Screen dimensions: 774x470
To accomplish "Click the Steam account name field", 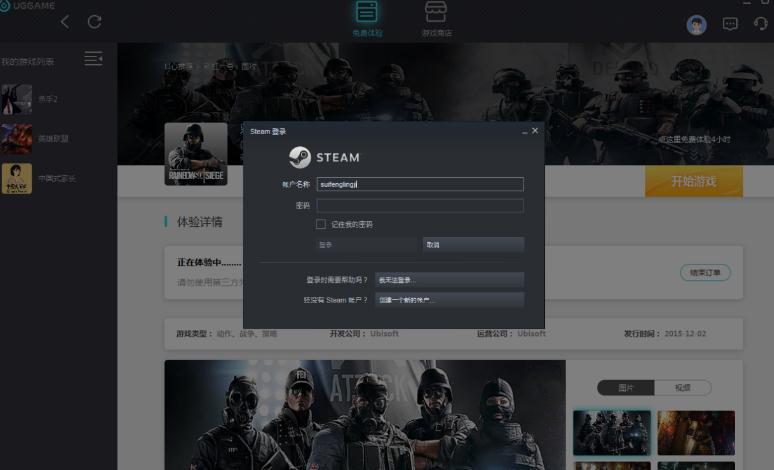I will tap(420, 184).
